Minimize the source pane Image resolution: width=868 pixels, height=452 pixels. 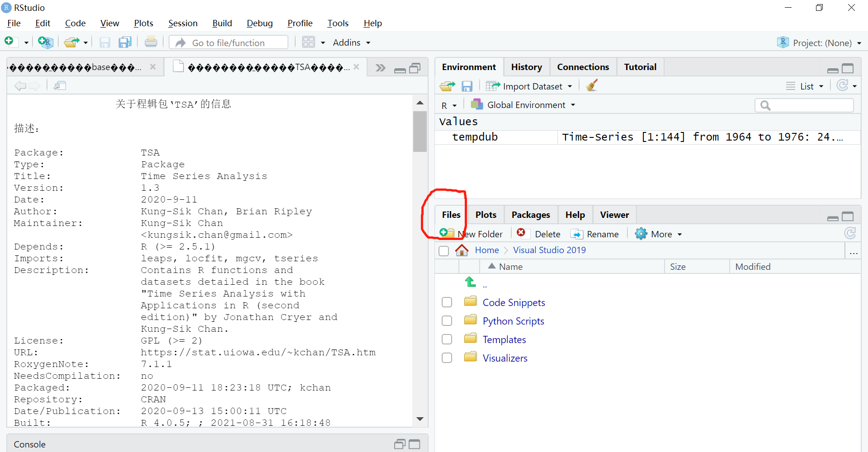tap(400, 70)
